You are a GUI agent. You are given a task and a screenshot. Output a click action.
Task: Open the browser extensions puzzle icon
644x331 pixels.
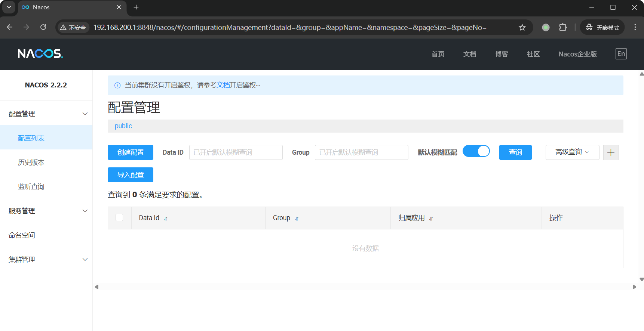(x=563, y=27)
